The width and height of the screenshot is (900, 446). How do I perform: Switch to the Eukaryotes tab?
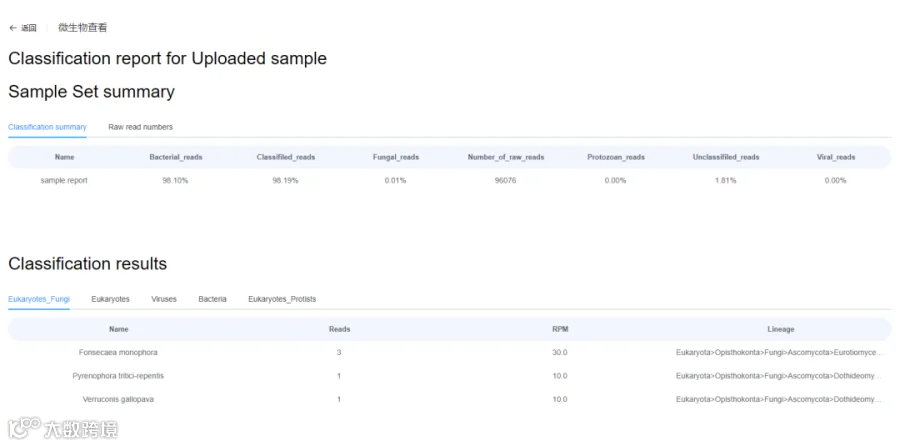(110, 299)
